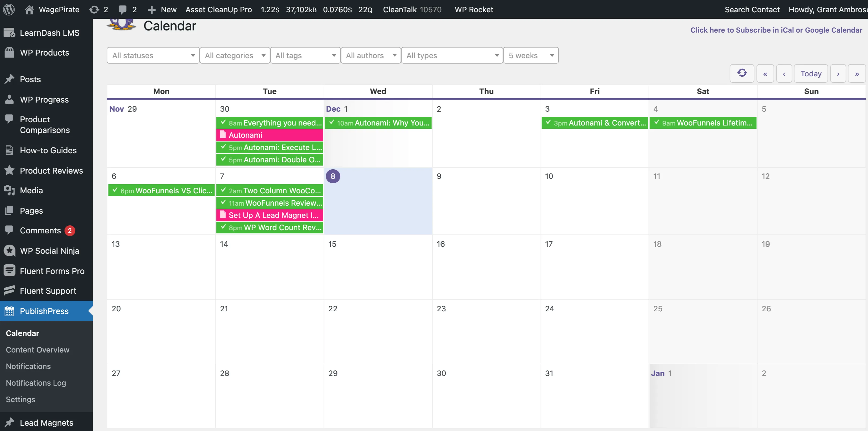Viewport: 868px width, 431px height.
Task: Click the LearnDash LMS sidebar icon
Action: (9, 33)
